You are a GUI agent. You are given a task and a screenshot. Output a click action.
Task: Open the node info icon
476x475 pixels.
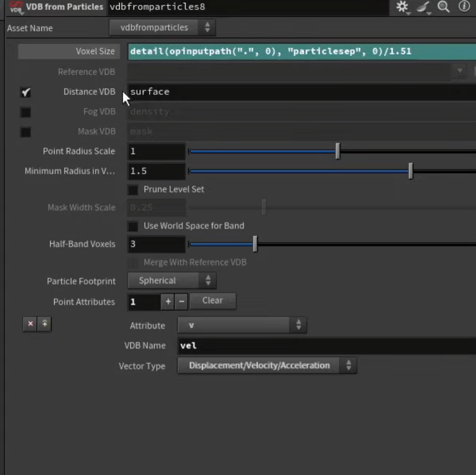point(464,6)
